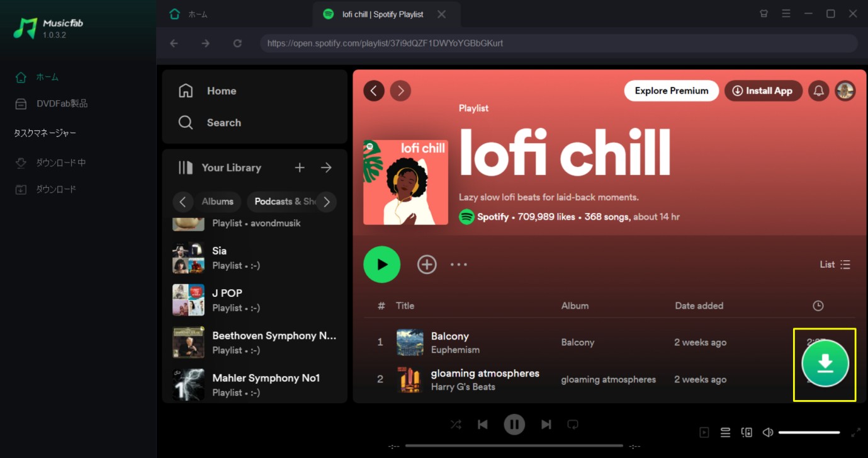Open Spotify Search
This screenshot has height=458, width=868.
pyautogui.click(x=210, y=122)
